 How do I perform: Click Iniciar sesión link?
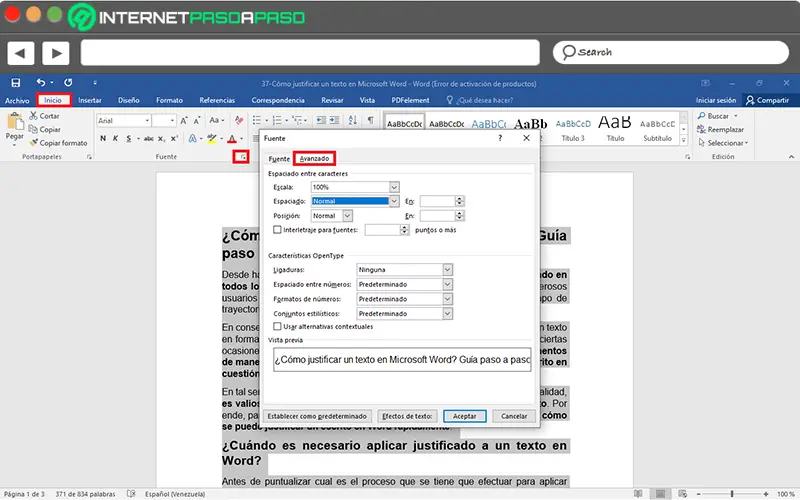[715, 100]
